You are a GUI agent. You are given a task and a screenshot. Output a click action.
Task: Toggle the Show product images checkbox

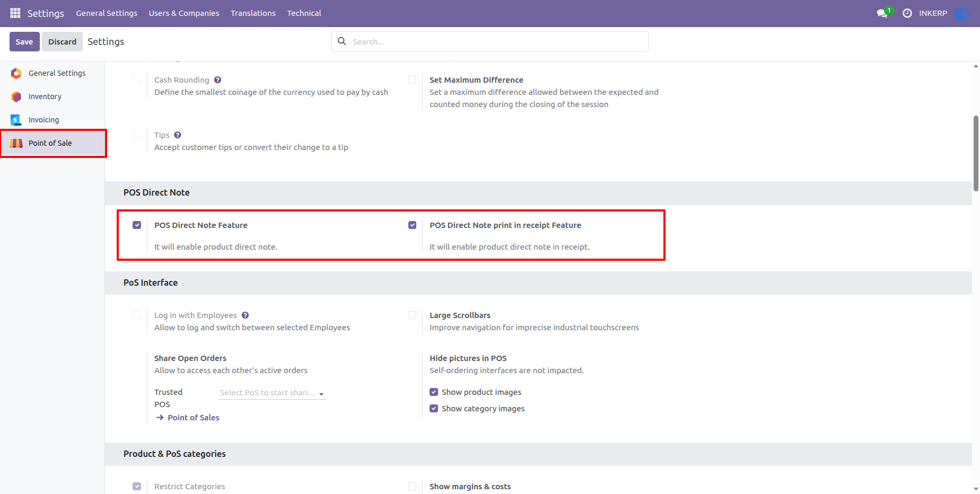pos(434,392)
